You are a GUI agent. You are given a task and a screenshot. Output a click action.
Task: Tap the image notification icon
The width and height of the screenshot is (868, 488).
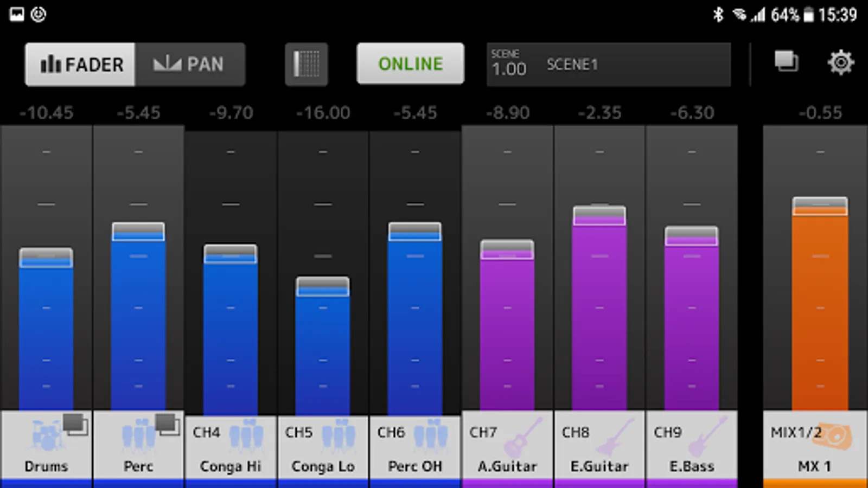(x=17, y=14)
